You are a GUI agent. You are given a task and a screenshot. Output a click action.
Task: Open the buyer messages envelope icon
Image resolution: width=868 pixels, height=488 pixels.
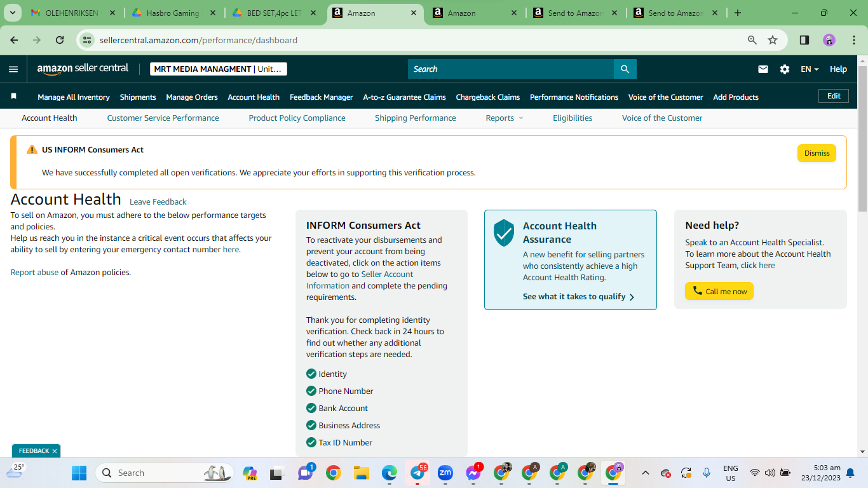point(763,69)
